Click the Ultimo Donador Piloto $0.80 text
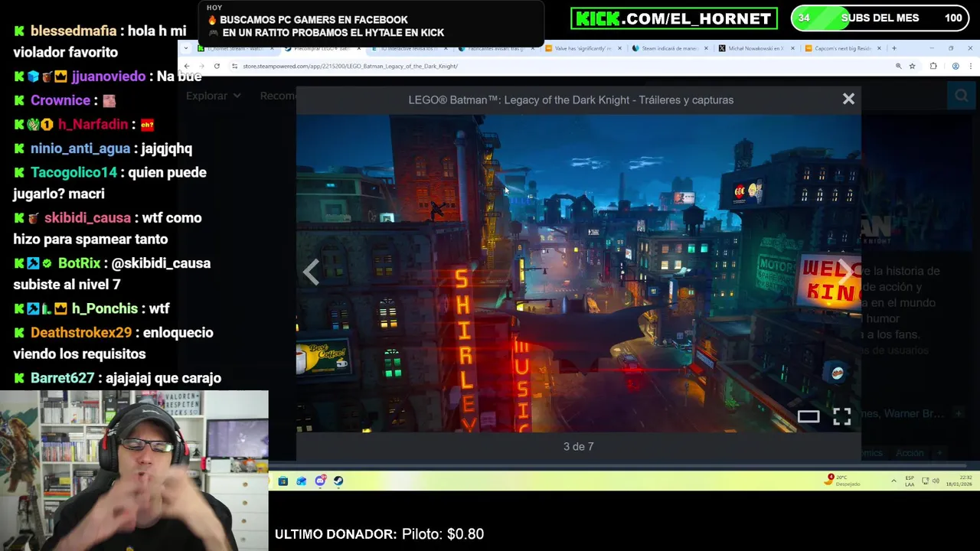Screen dimensions: 980x551 tap(379, 534)
